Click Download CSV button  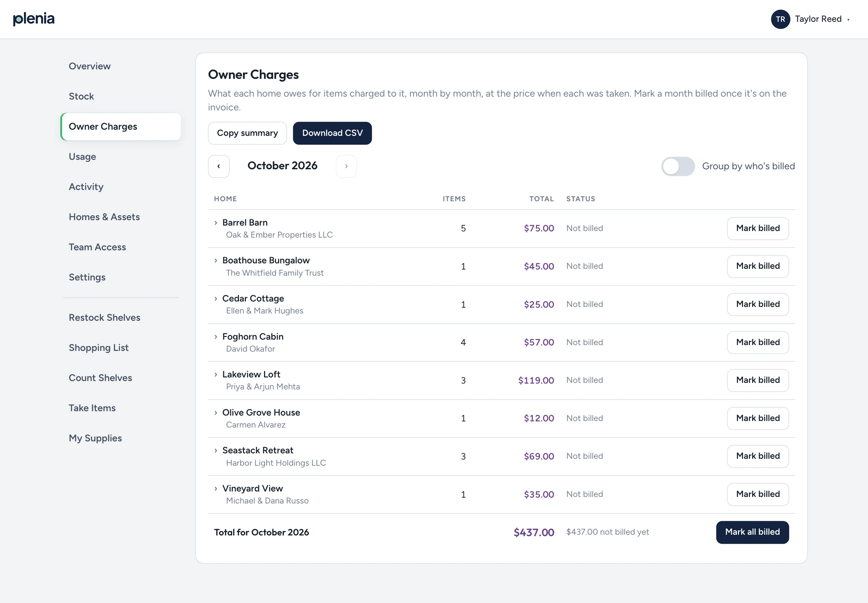click(x=332, y=133)
